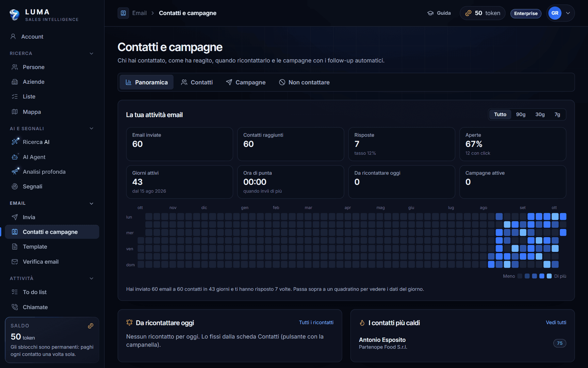Open the GR user account dropdown
Viewport: 588px width, 368px height.
coord(560,13)
